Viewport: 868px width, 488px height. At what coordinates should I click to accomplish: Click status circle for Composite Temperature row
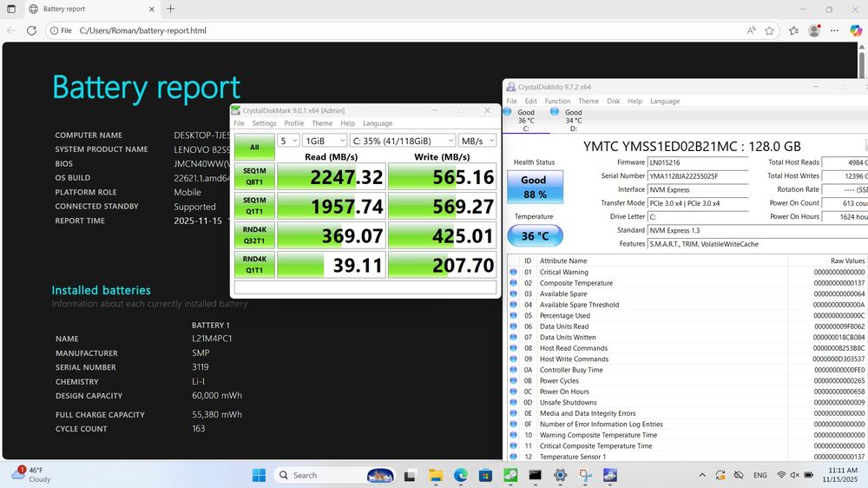[513, 283]
